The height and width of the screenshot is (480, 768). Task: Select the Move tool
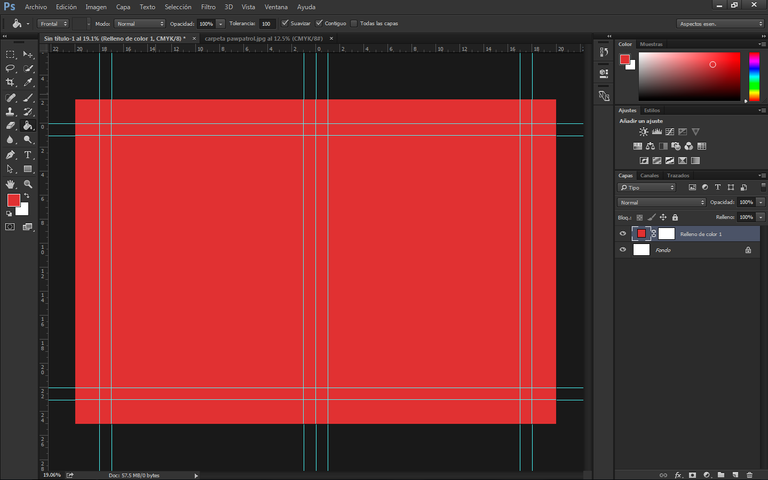(x=28, y=54)
